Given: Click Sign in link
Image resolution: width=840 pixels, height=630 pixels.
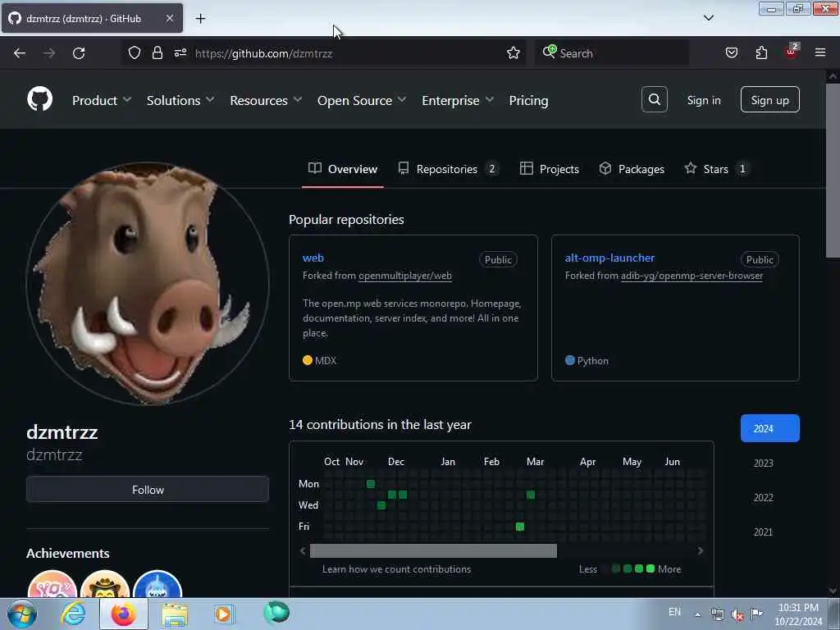Looking at the screenshot, I should [x=703, y=100].
